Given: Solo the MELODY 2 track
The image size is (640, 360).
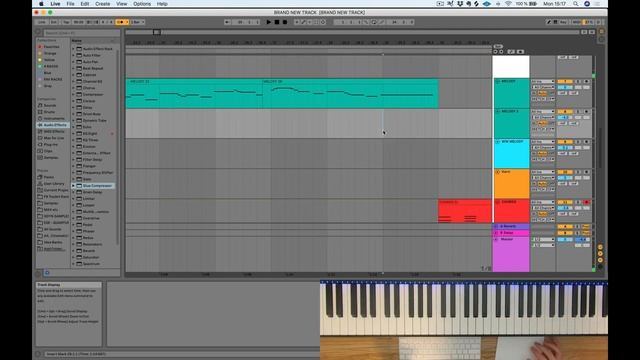Looking at the screenshot, I should pos(578,112).
